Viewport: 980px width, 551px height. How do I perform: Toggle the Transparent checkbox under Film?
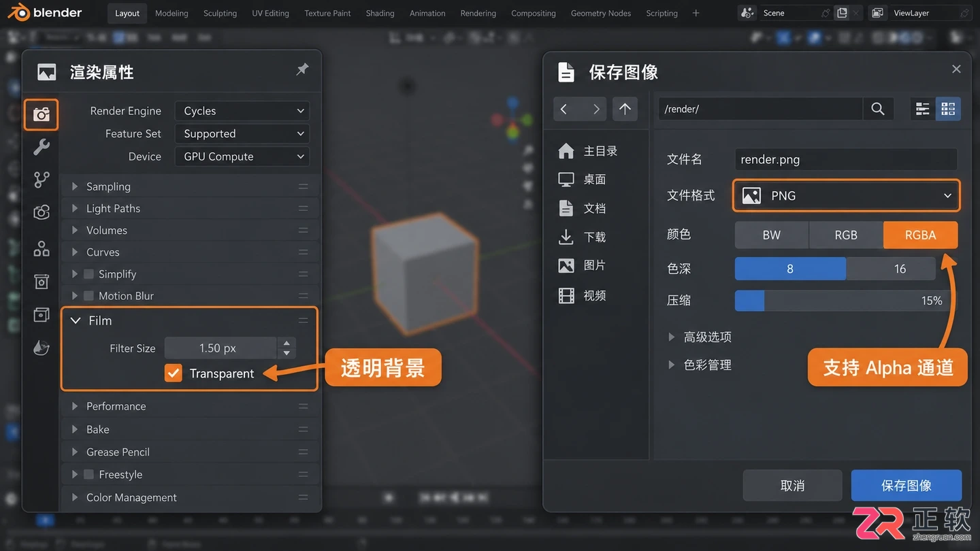(x=174, y=373)
